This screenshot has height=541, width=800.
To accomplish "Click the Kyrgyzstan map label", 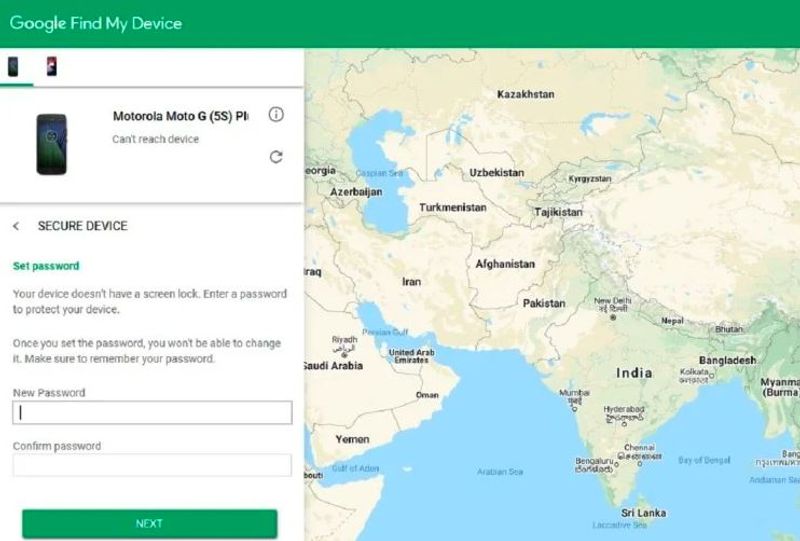I will tap(590, 179).
